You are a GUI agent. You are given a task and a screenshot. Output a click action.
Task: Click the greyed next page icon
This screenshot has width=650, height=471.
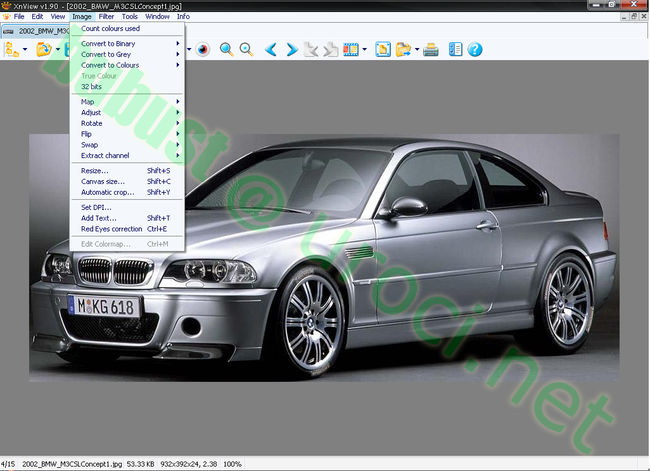click(330, 49)
